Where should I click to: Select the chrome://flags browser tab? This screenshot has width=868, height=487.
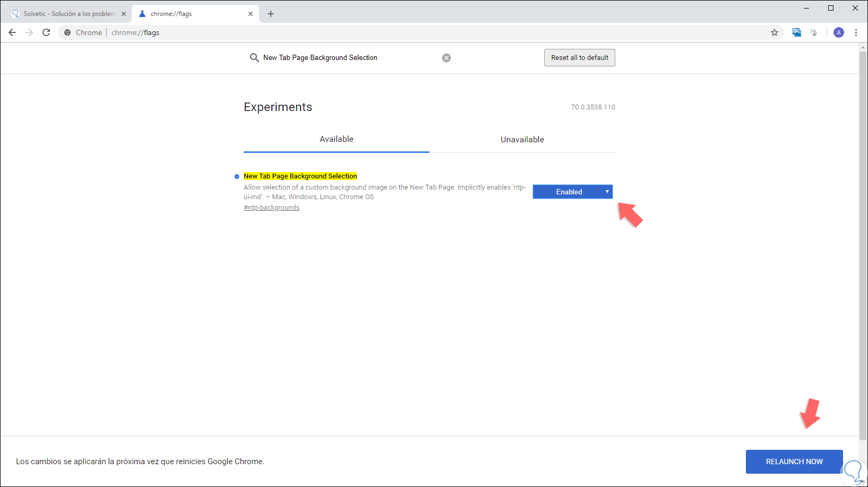coord(195,14)
